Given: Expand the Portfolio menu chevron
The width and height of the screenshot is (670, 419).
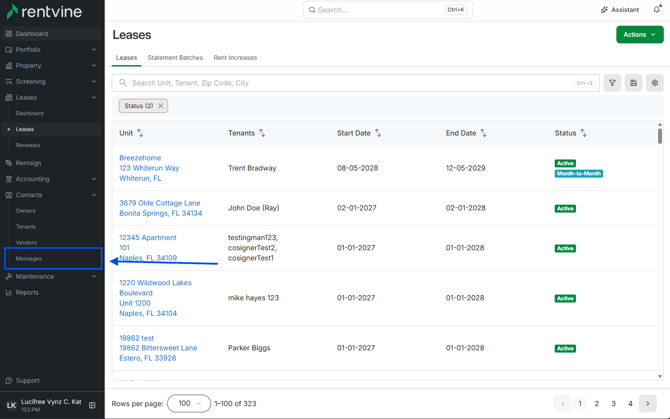Looking at the screenshot, I should (x=94, y=50).
